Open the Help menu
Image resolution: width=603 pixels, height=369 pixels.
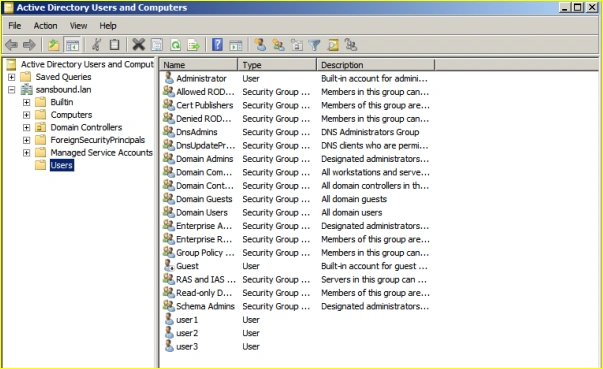(x=108, y=26)
